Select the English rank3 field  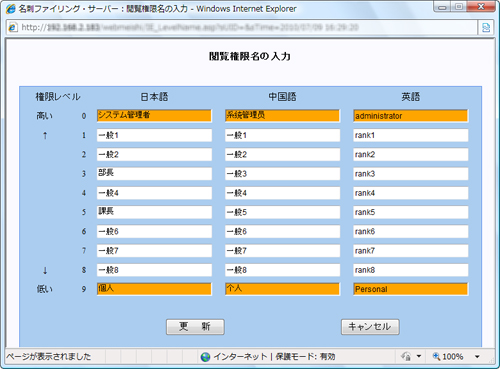[x=411, y=174]
